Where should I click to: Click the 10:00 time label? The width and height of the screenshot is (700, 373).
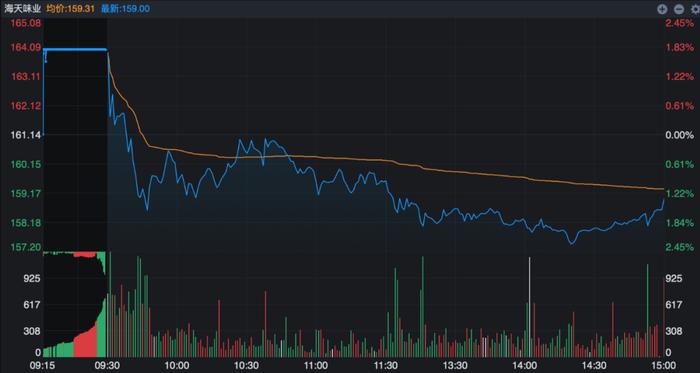[176, 365]
